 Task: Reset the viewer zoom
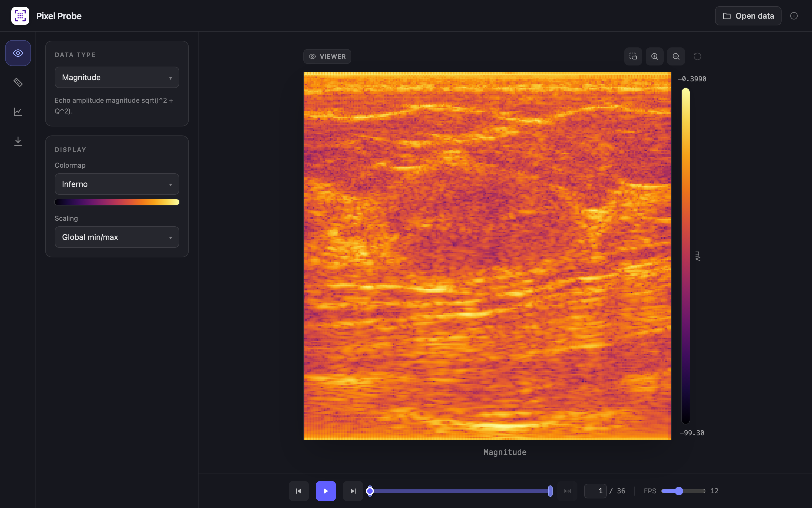click(x=698, y=56)
